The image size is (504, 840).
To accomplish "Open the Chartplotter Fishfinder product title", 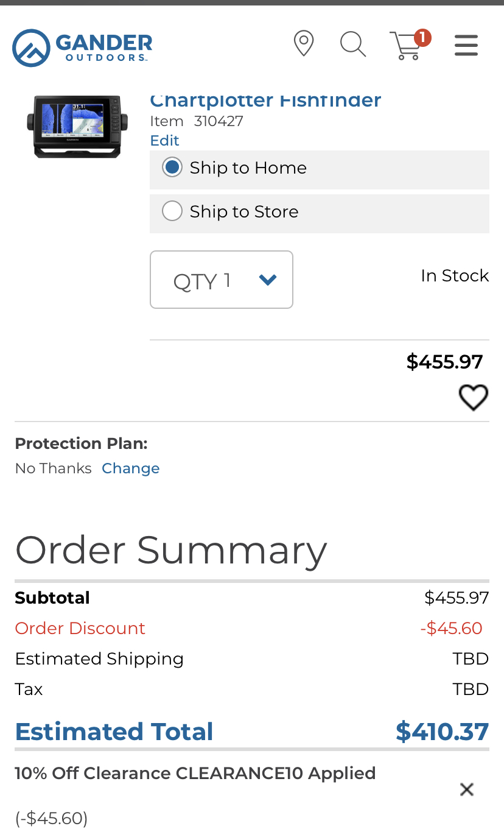I will coord(265,101).
